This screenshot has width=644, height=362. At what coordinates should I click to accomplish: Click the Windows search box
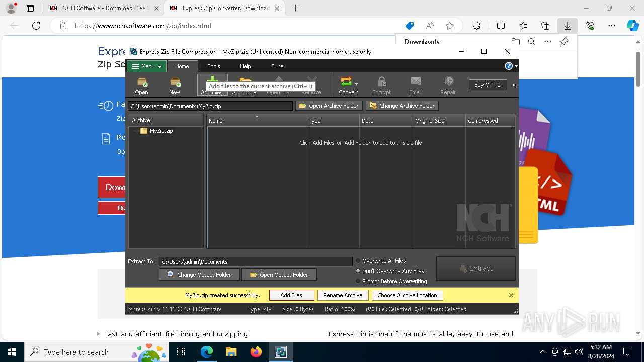(96, 352)
